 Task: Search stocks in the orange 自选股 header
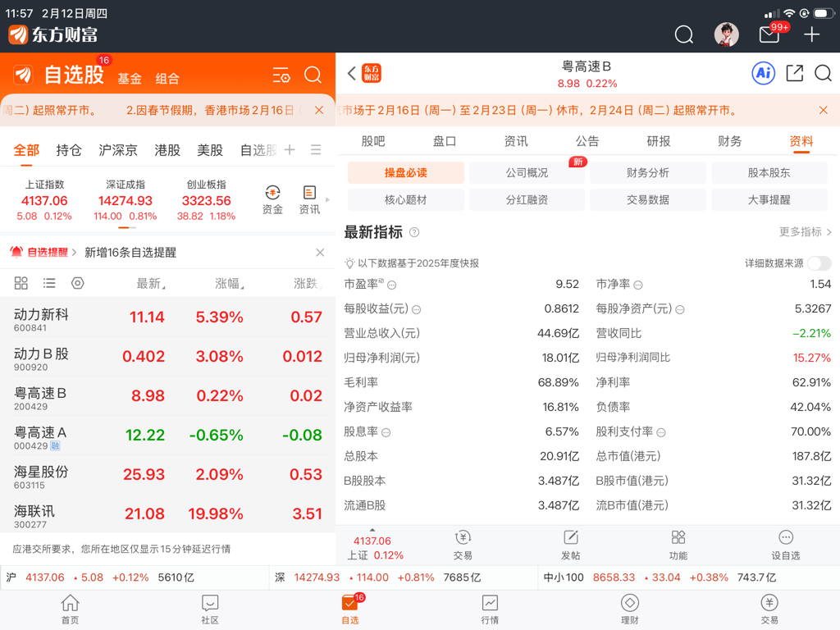point(313,75)
